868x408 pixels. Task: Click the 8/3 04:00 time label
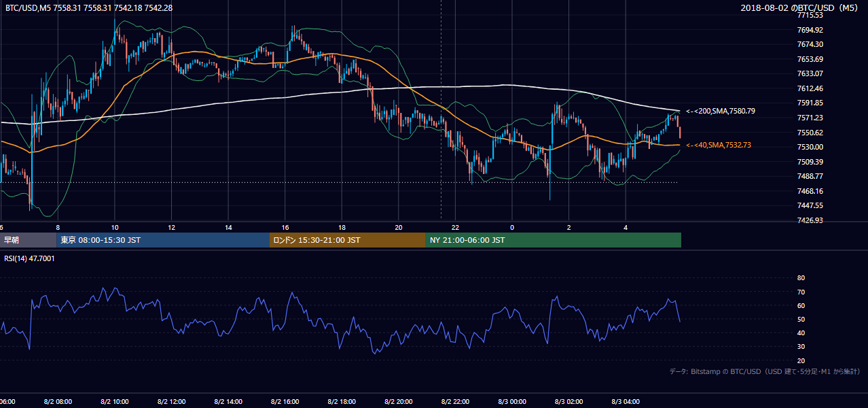[626, 402]
